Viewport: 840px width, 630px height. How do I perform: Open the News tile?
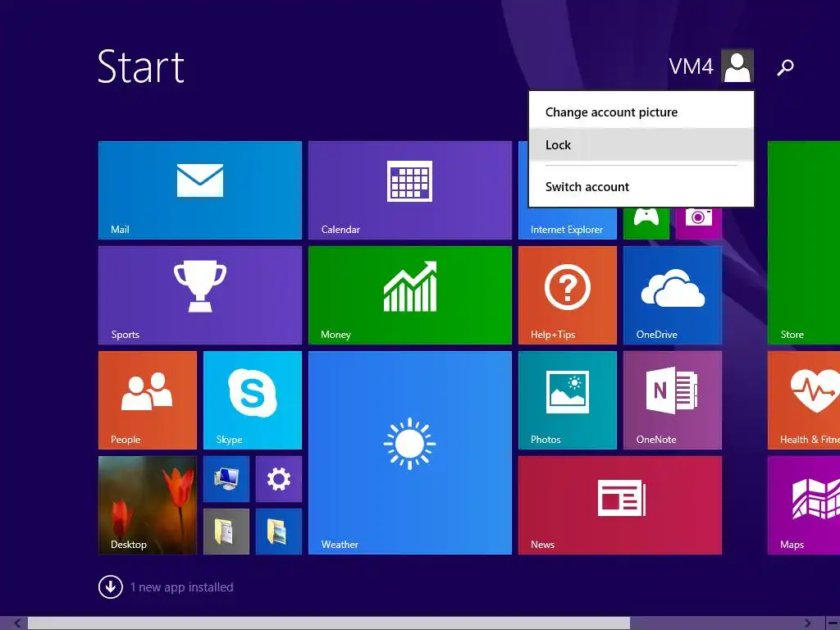620,505
